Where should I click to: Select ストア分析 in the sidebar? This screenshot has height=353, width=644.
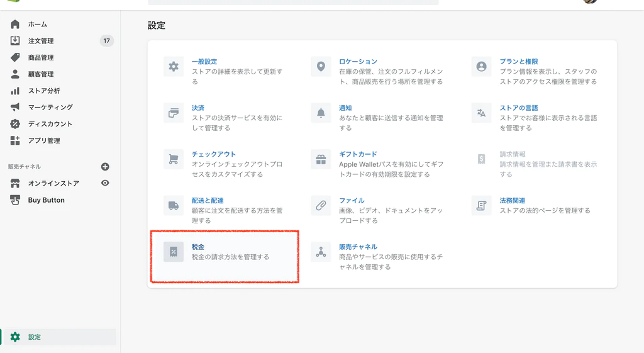[44, 91]
